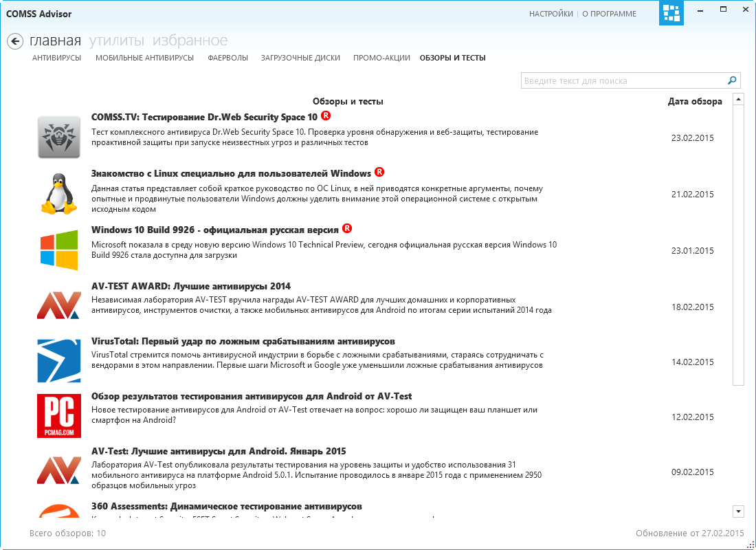Open the Linux penguin article icon
756x550 pixels.
[59, 193]
